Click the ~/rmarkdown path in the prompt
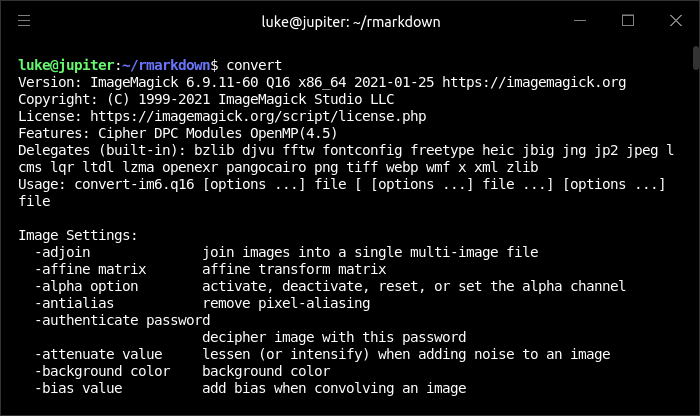This screenshot has height=416, width=700. point(166,66)
